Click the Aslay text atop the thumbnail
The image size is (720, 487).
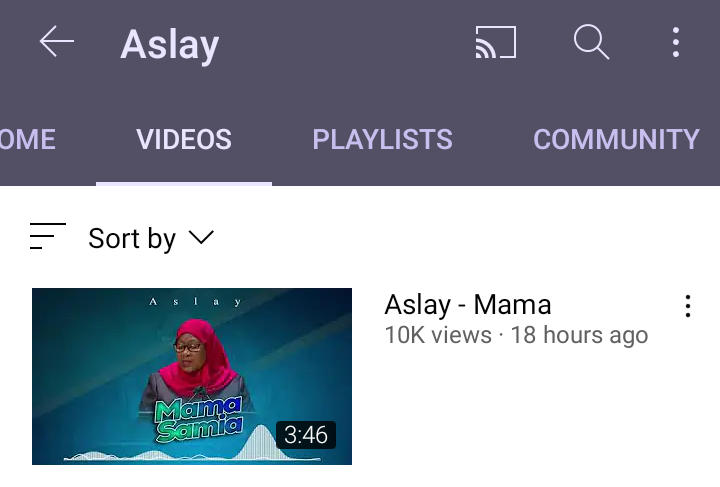click(x=195, y=302)
